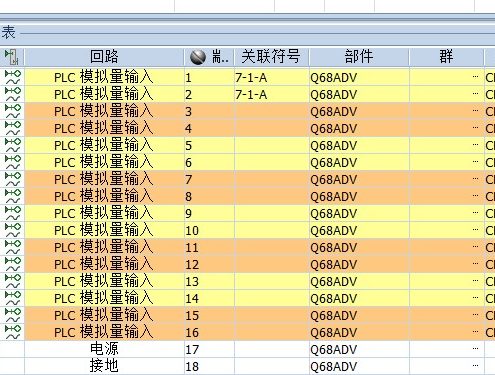This screenshot has height=375, width=495.
Task: Open the 群 ellipsis in row 2
Action: (475, 94)
